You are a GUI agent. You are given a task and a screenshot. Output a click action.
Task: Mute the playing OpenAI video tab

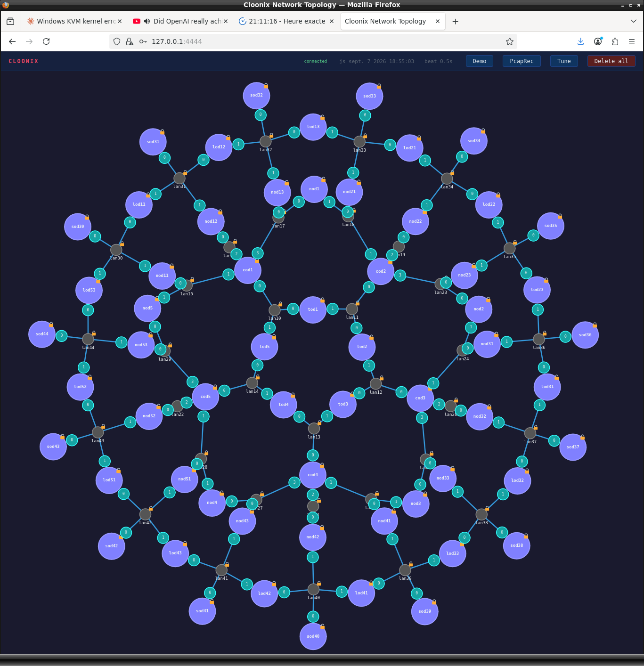click(x=147, y=21)
